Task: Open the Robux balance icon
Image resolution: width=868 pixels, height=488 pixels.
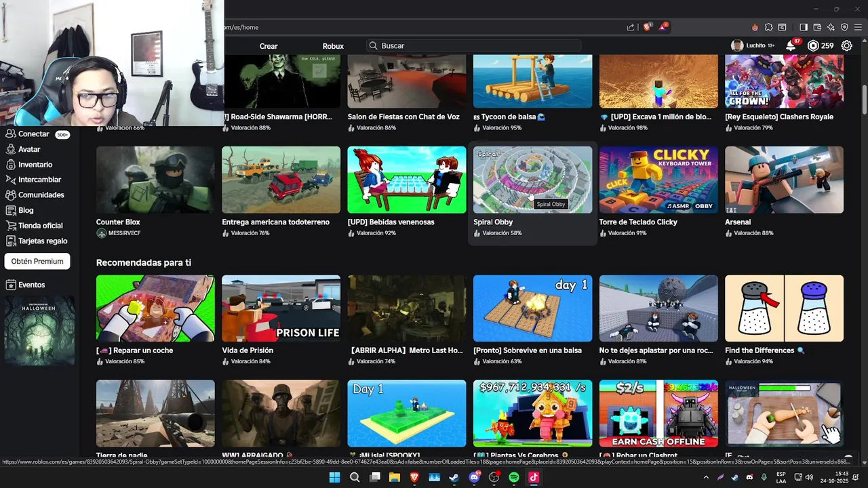Action: [813, 45]
